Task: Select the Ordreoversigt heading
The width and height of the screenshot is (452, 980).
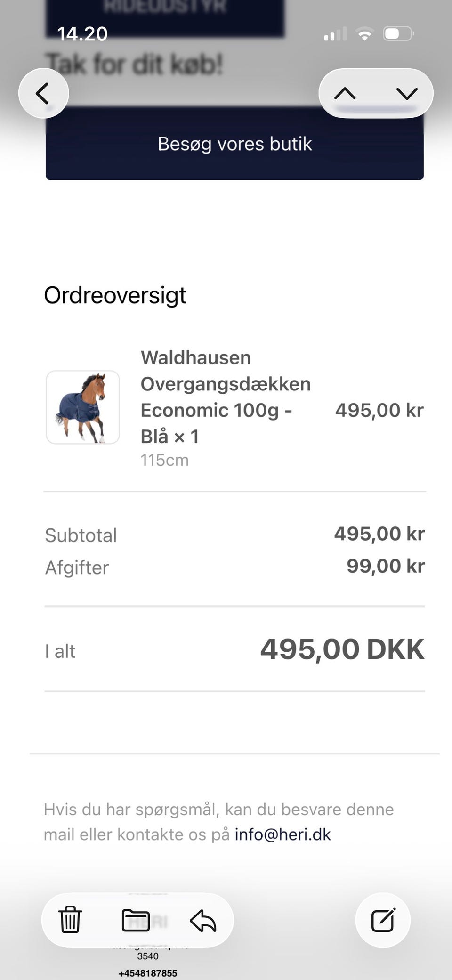Action: pyautogui.click(x=115, y=296)
